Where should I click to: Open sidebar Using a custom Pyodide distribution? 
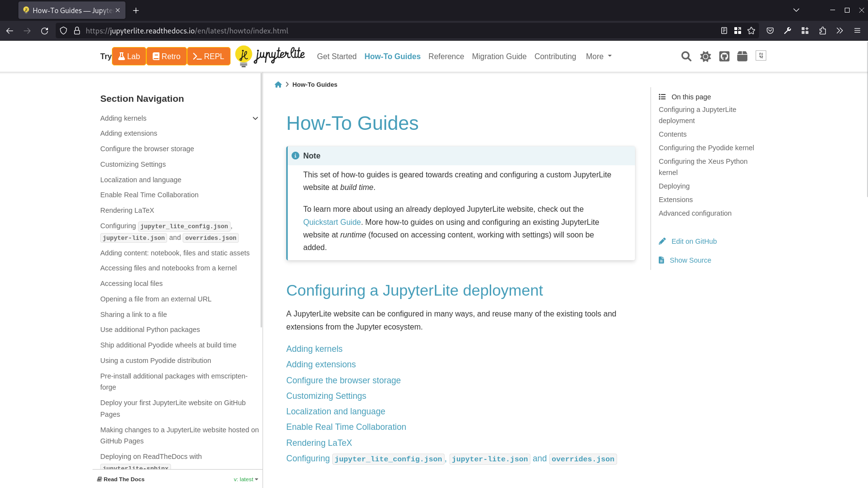click(x=155, y=361)
